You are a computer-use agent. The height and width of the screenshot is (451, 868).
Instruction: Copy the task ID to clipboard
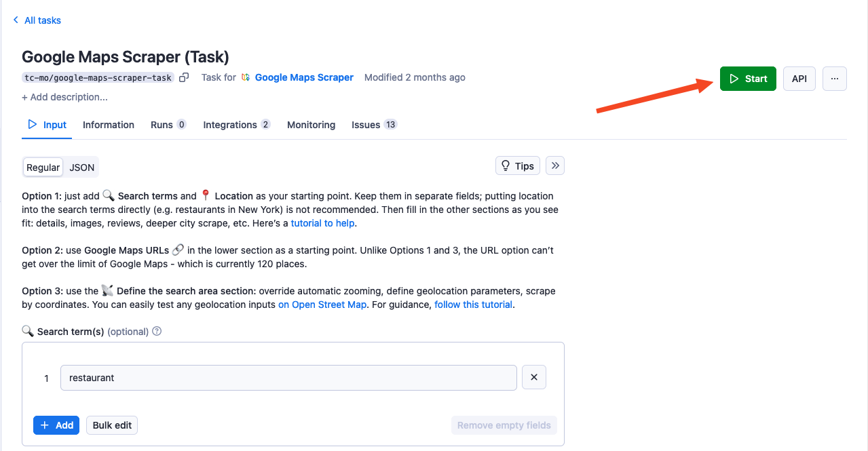click(183, 77)
